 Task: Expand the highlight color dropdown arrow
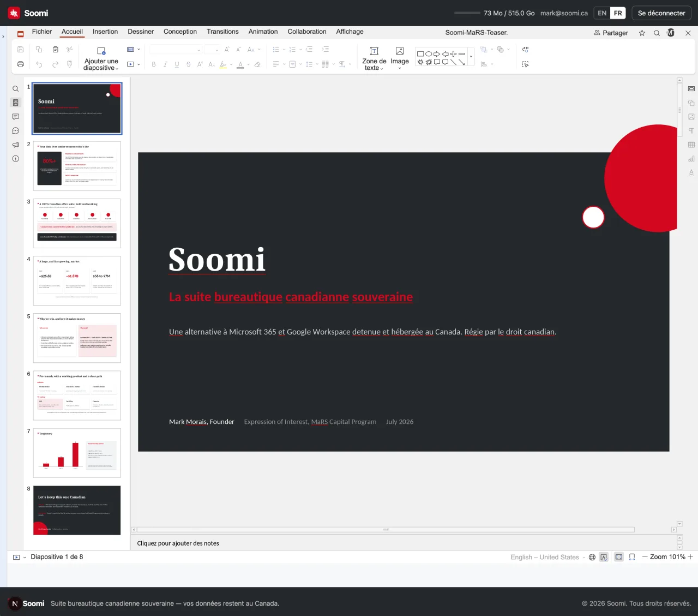coord(231,64)
